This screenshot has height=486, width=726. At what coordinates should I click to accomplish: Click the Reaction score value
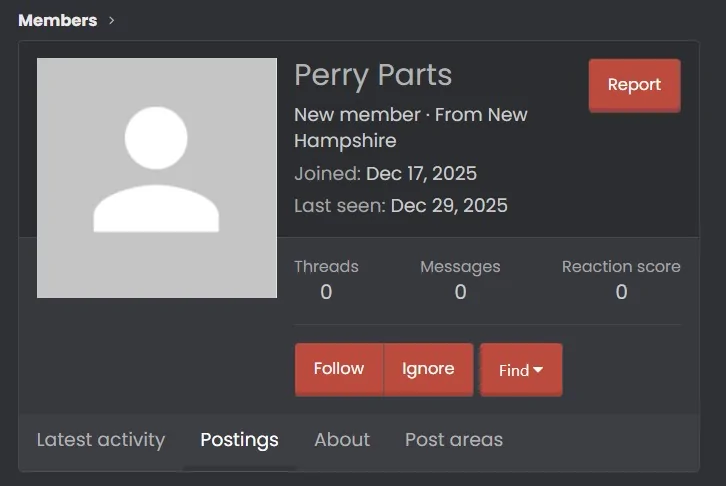click(x=621, y=292)
